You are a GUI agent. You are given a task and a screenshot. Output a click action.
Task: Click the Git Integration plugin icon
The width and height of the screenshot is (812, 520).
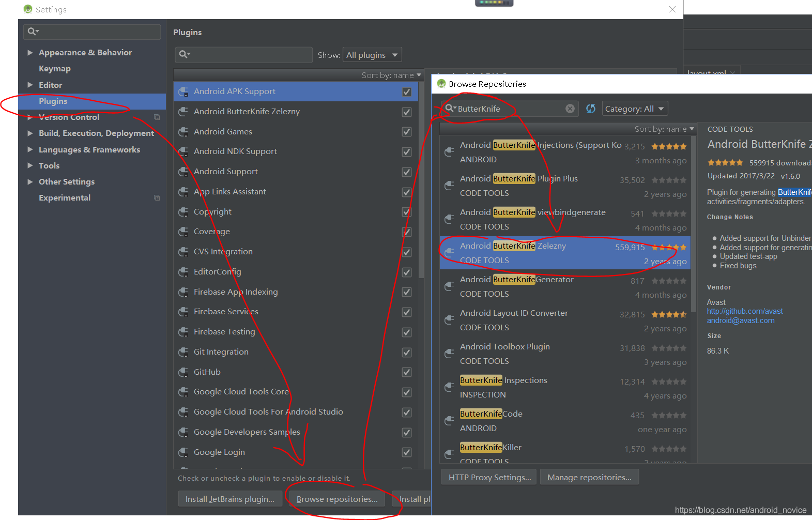coord(183,352)
